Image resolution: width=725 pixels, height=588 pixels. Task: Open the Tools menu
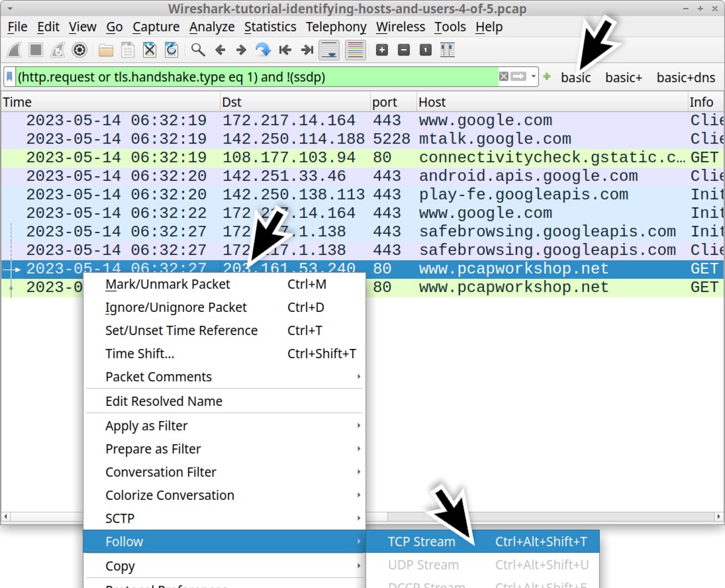[x=450, y=26]
